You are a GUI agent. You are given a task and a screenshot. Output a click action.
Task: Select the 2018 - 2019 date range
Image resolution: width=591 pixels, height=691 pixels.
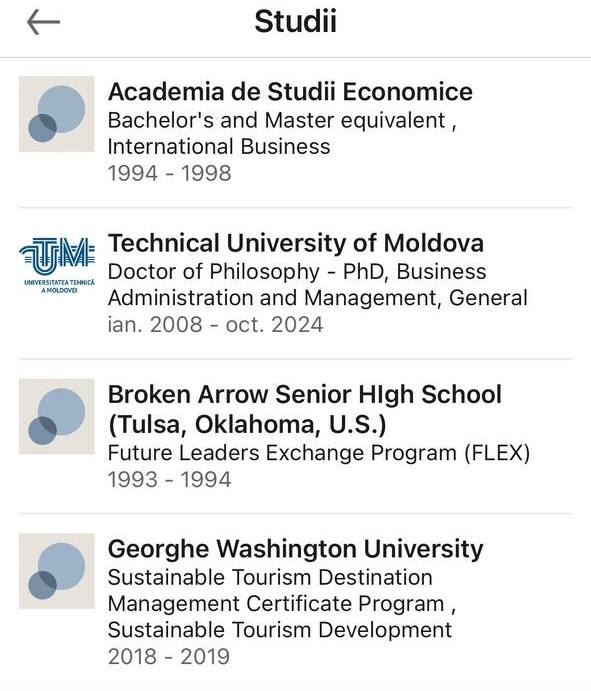point(169,657)
